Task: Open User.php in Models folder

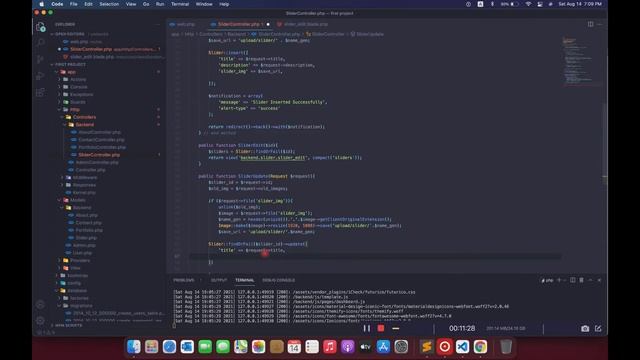Action: [82, 253]
